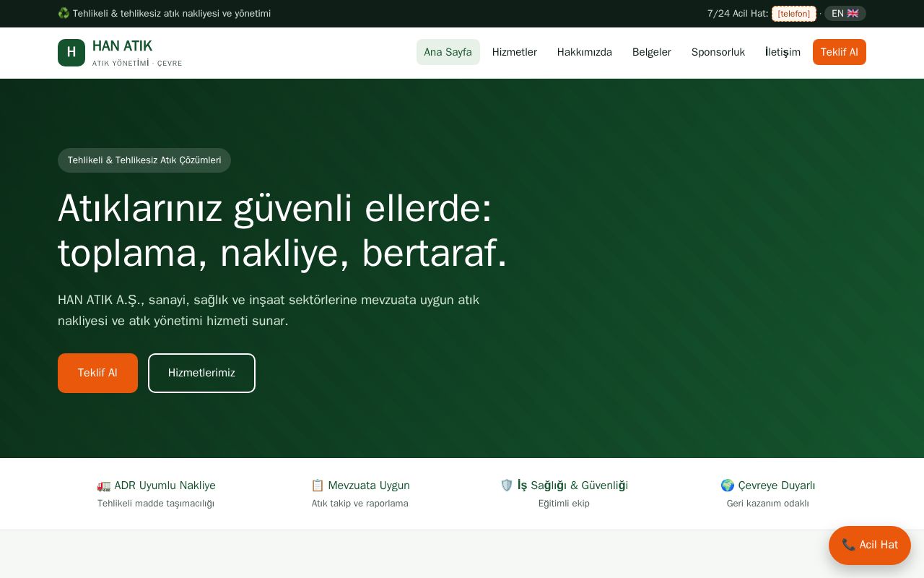Click the 7/24 Acil Hat label
The image size is (924, 578).
pos(738,14)
